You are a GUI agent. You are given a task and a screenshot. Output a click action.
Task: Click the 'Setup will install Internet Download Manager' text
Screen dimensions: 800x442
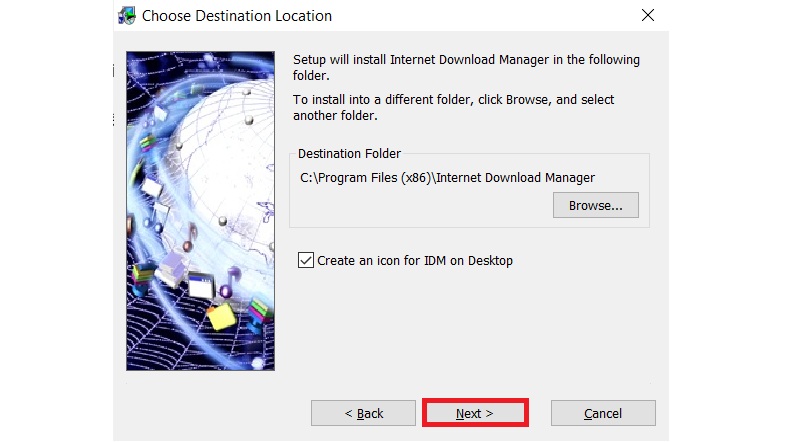466,67
